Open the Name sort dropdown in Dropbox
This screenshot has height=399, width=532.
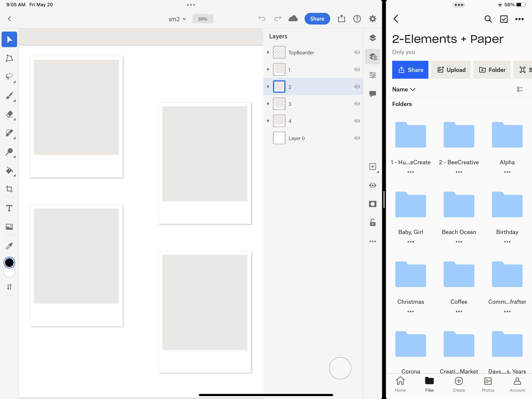pos(404,89)
